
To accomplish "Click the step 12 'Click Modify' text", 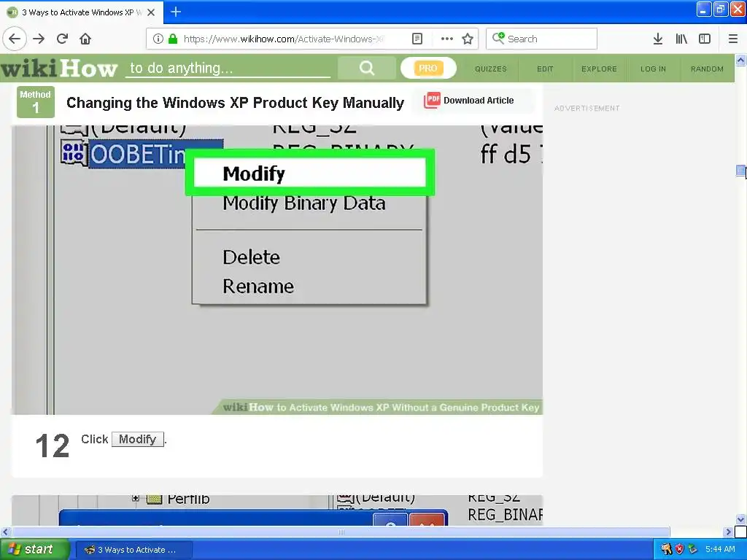I will (124, 439).
